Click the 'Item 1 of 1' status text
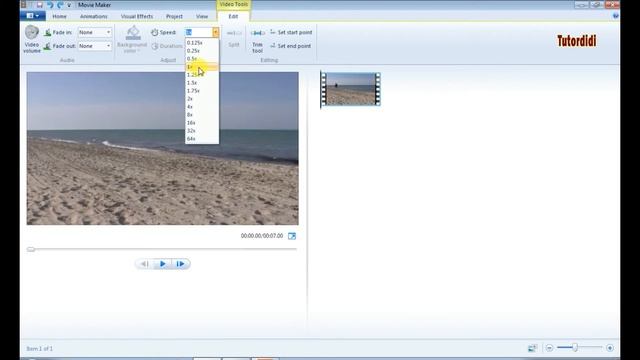640x360 pixels. point(40,349)
